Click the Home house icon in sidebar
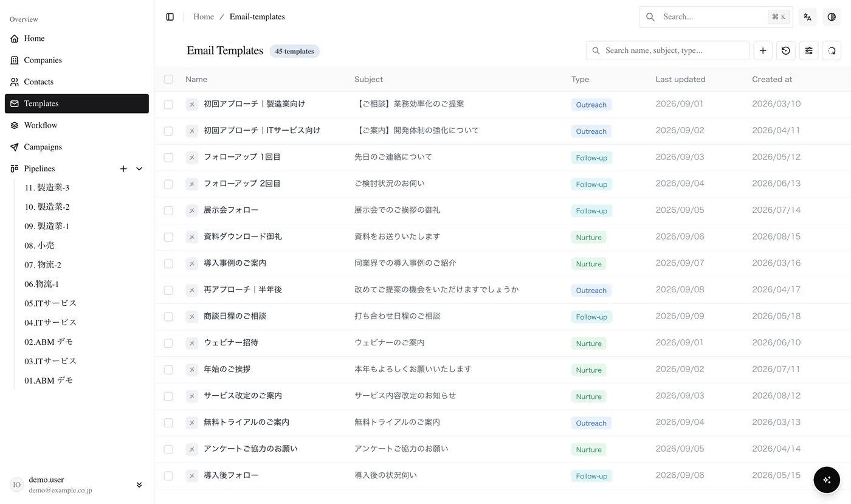The image size is (851, 504). tap(15, 38)
